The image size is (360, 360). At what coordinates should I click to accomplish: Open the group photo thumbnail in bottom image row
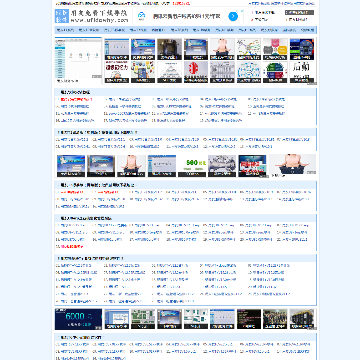pos(275,319)
